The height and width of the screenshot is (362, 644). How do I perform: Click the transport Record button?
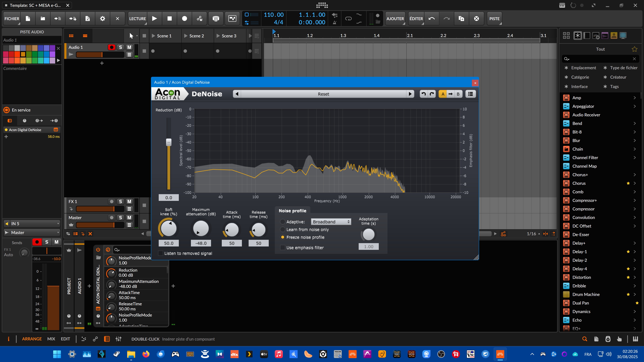pos(184,18)
